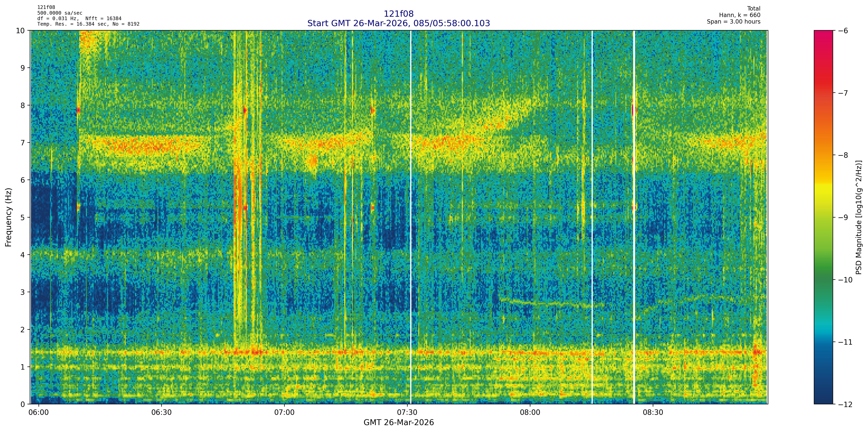This screenshot has height=432, width=868.
Task: Click the 121f08 plot title
Action: pyautogui.click(x=399, y=14)
